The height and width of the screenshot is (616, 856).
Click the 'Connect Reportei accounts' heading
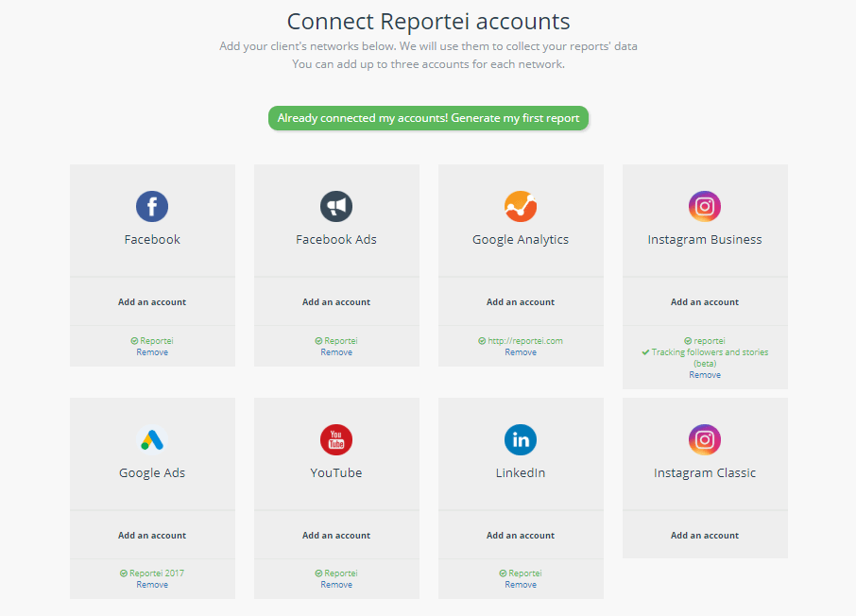pos(429,22)
